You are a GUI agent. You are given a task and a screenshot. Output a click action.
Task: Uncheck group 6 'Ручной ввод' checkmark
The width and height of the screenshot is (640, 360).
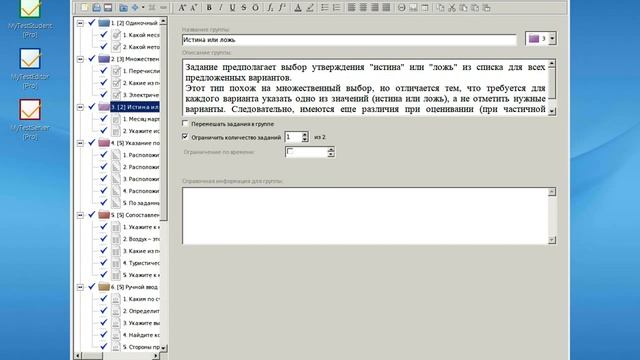tap(92, 287)
